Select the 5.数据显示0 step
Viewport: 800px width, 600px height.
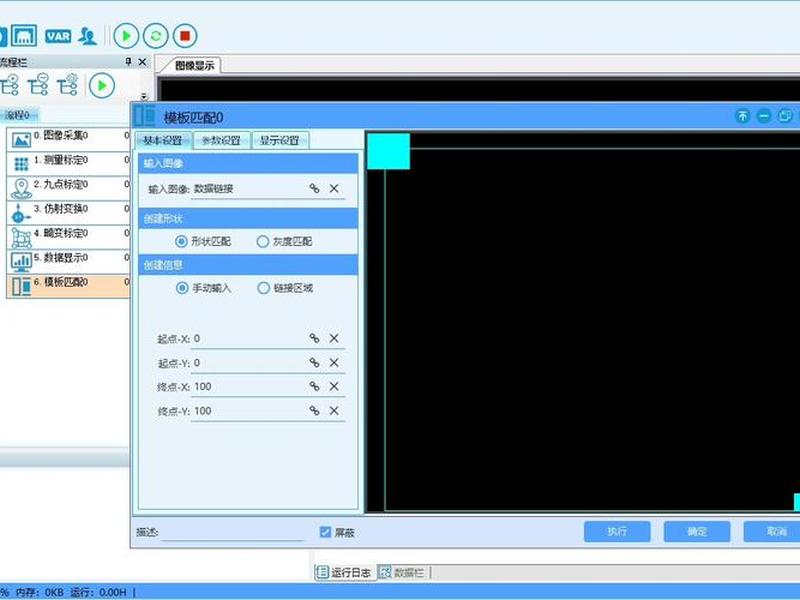click(x=68, y=262)
